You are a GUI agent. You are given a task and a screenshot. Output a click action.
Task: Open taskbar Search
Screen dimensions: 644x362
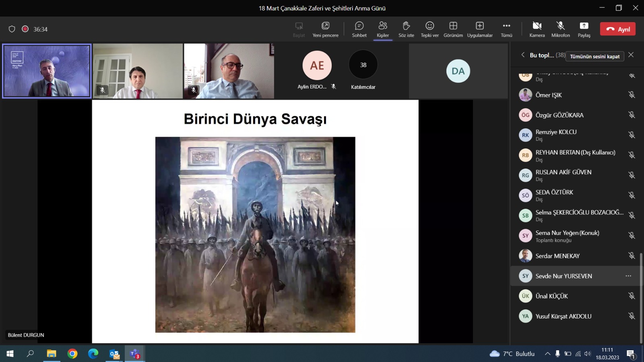30,354
